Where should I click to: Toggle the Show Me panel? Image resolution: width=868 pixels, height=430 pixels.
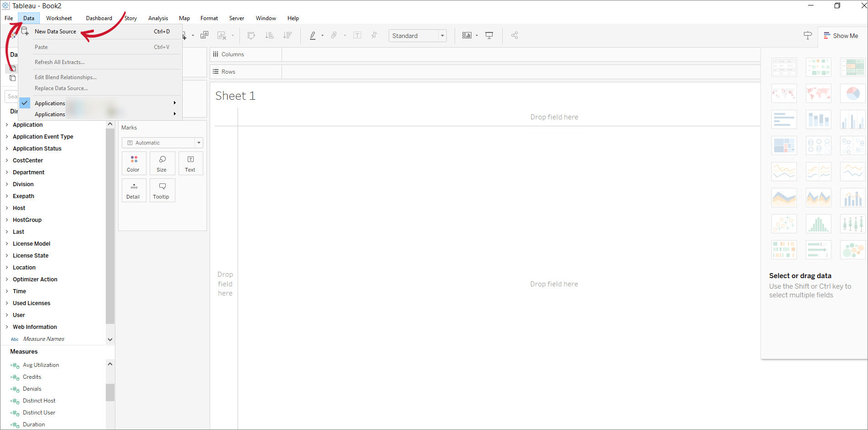point(841,36)
